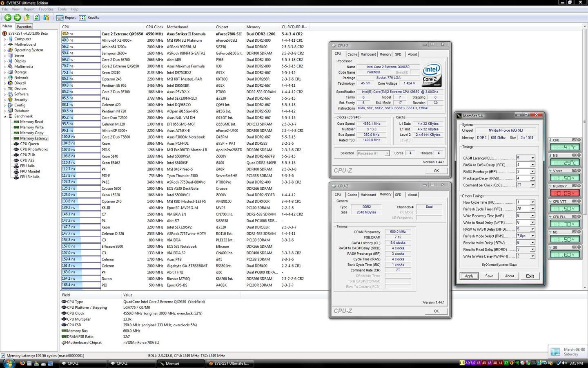This screenshot has width=588, height=368.
Task: Select the Security tree node
Action: click(21, 100)
